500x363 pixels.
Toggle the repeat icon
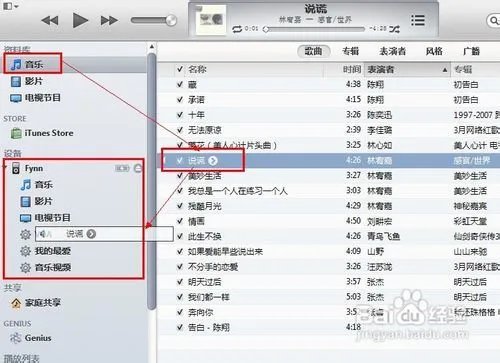click(237, 29)
